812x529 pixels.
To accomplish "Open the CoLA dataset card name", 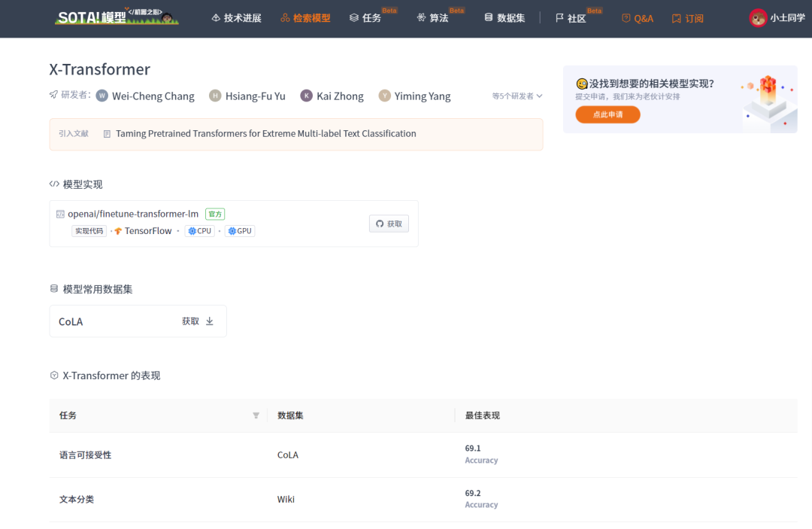I will [71, 322].
